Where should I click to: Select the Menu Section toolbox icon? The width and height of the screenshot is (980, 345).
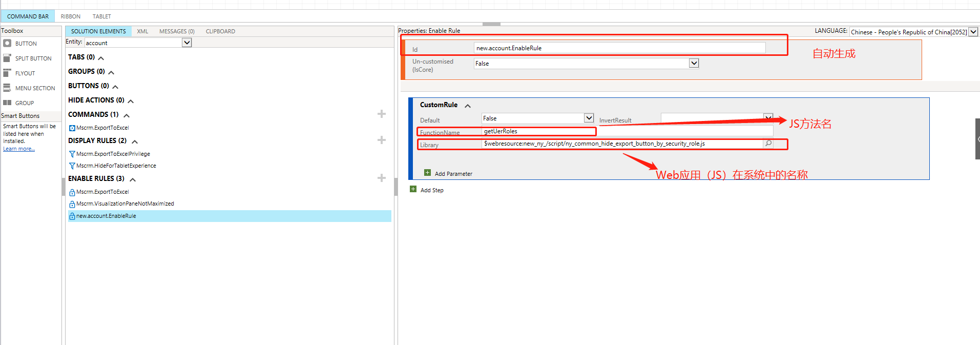coord(7,88)
